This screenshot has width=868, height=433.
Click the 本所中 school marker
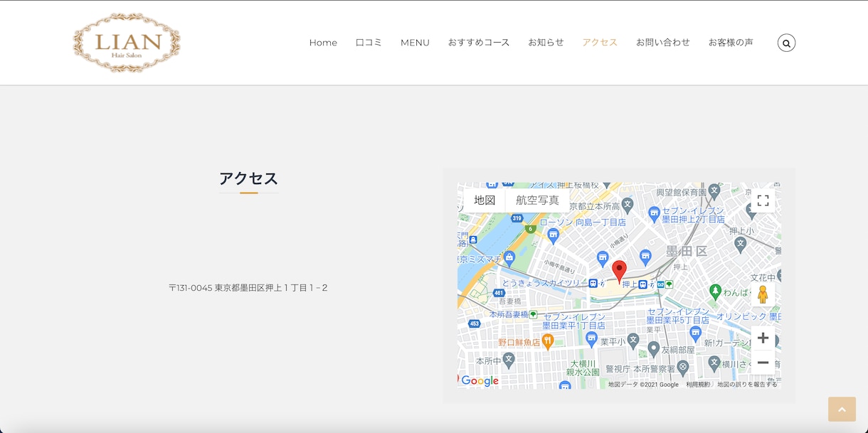tap(509, 360)
